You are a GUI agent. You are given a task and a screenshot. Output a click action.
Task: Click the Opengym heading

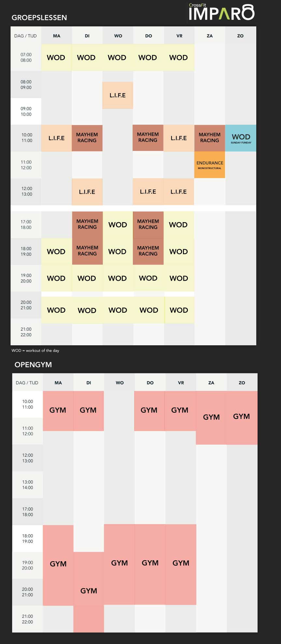point(33,365)
